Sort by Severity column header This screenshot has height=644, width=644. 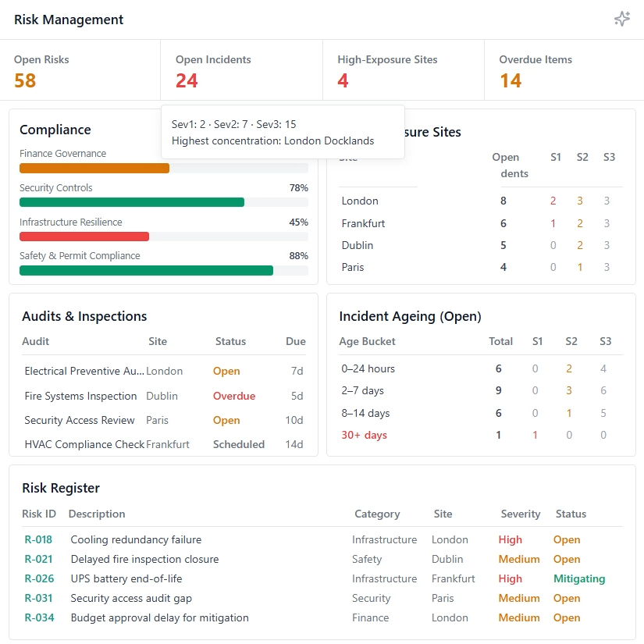[520, 514]
